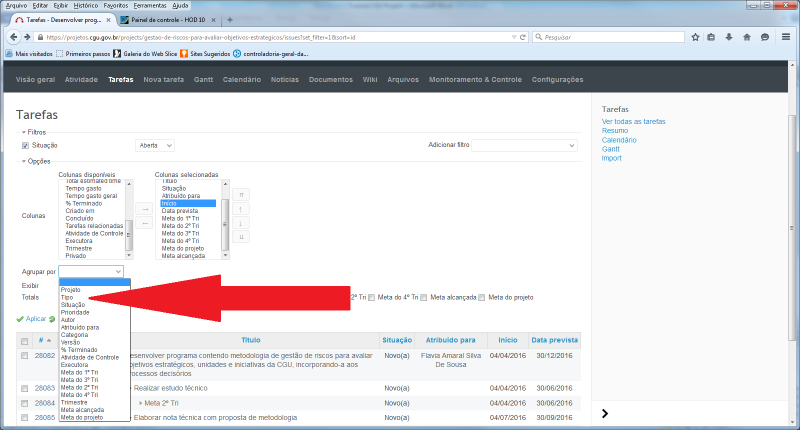Screen dimensions: 800x430
Task: Click the Aplicar link
Action: tap(34, 319)
